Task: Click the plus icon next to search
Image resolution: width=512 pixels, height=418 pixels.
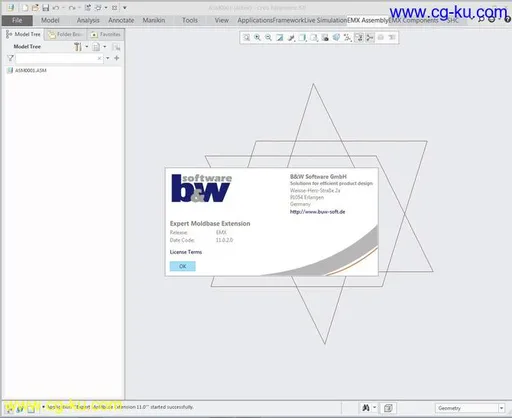Action: [x=117, y=58]
